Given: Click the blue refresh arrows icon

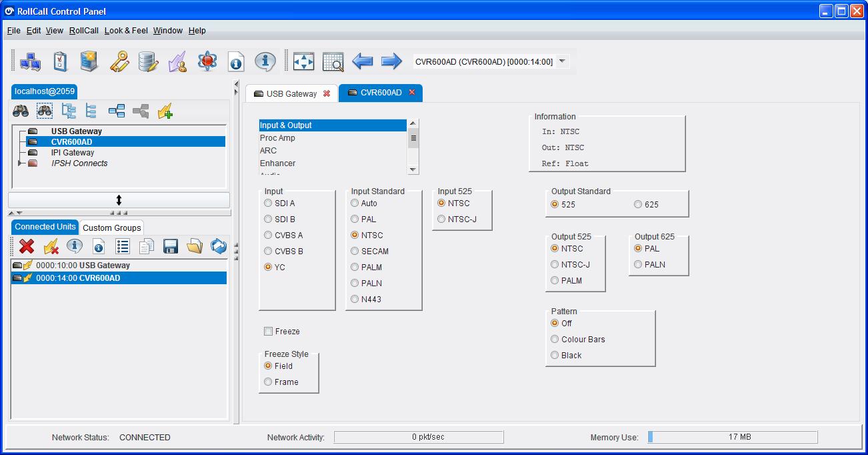Looking at the screenshot, I should pyautogui.click(x=219, y=246).
